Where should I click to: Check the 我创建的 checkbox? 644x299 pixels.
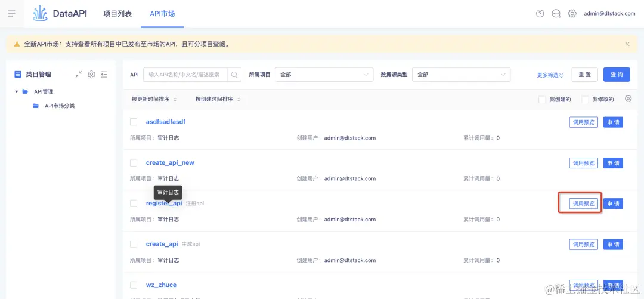pos(542,100)
